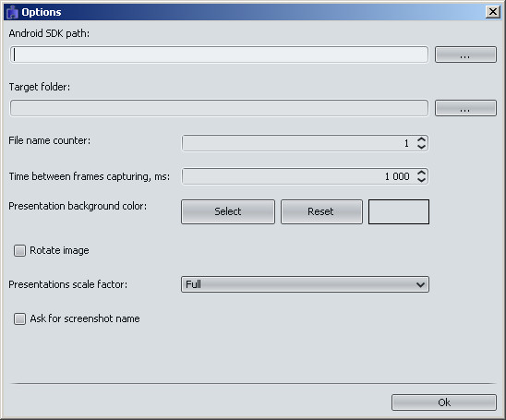Screen dimensions: 506x420
Task: Click the Options window title bar icon
Action: [12, 12]
